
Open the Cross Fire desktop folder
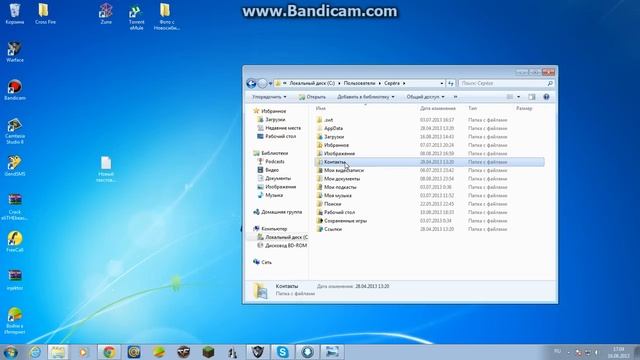pos(44,14)
